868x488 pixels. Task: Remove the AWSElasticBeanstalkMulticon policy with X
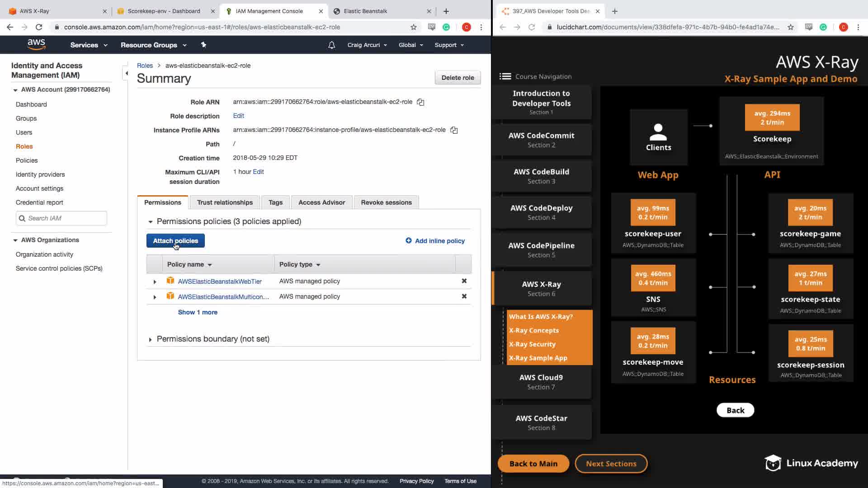tap(464, 296)
